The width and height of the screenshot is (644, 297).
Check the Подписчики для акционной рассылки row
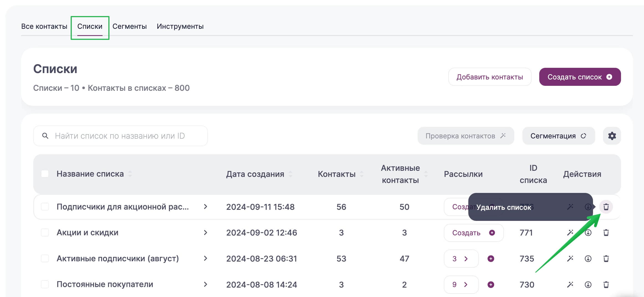tap(45, 207)
